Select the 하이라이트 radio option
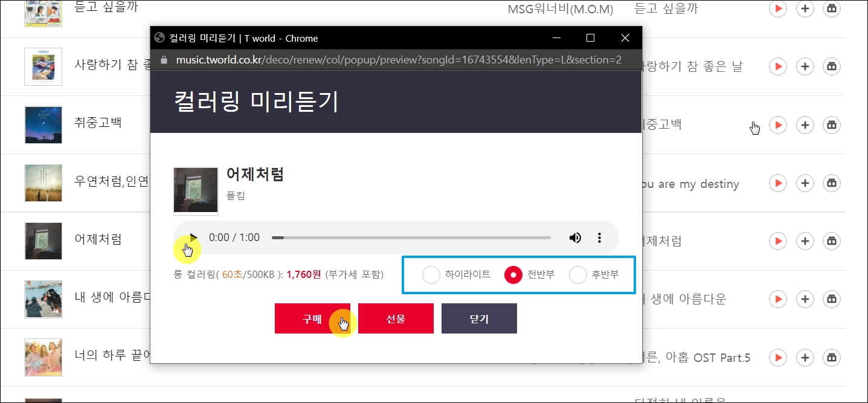The height and width of the screenshot is (403, 868). tap(431, 275)
